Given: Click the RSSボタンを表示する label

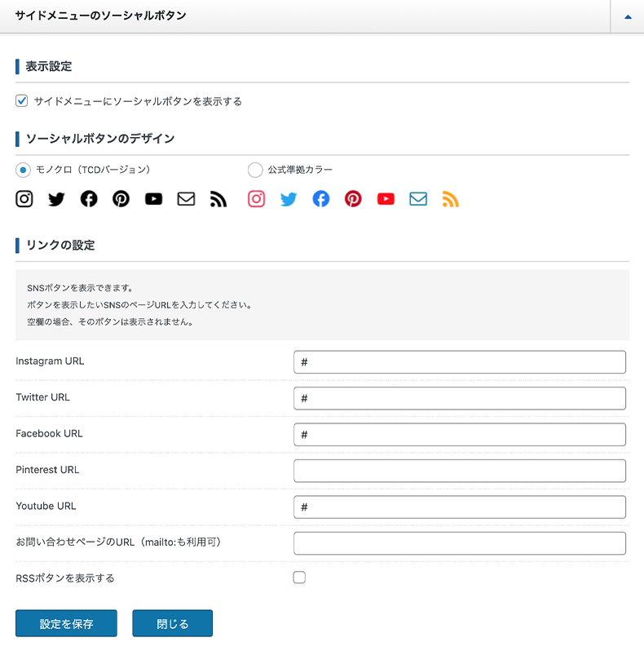Looking at the screenshot, I should coord(65,578).
